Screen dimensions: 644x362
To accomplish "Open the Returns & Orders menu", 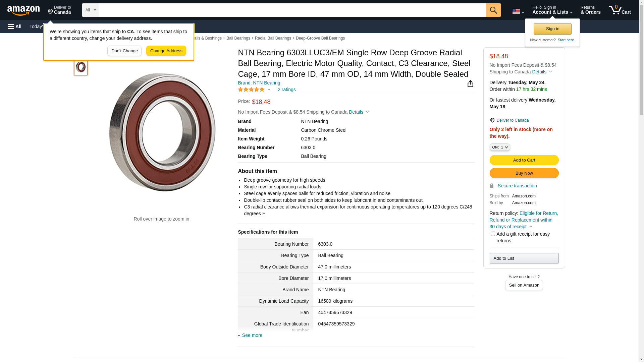I will pyautogui.click(x=590, y=10).
